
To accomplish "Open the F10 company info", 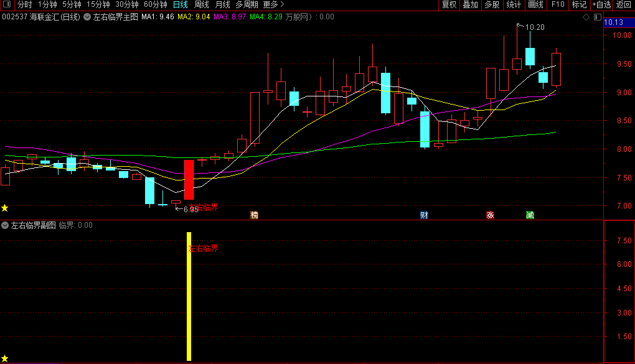I will [558, 4].
